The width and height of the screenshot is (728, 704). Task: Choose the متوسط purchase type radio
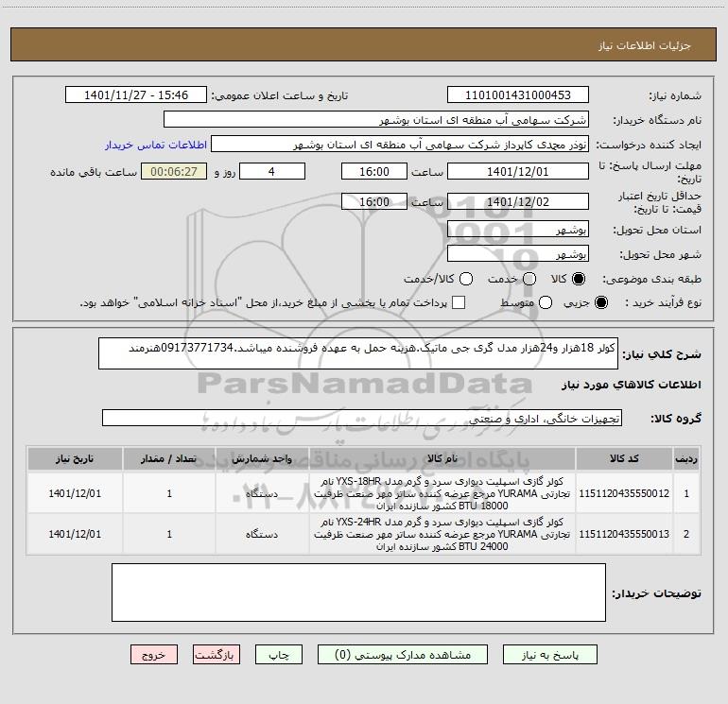[x=546, y=302]
